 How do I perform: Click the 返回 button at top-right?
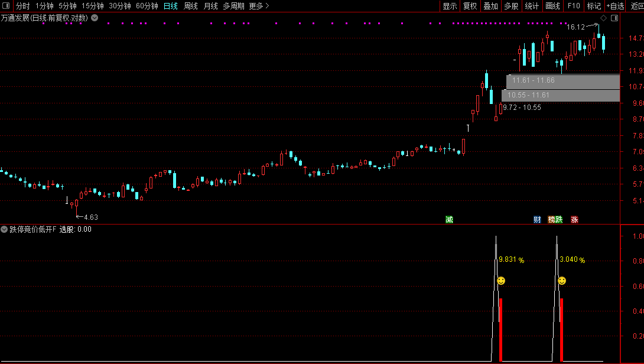(x=636, y=6)
